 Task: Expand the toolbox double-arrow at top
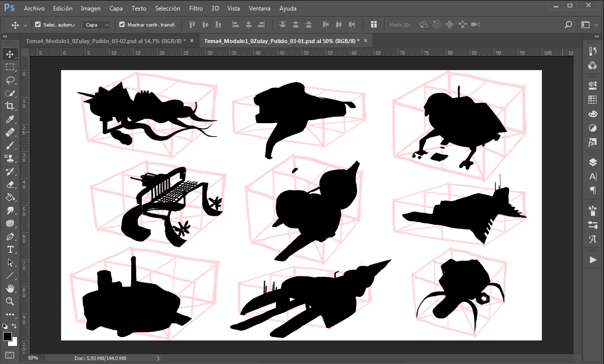pyautogui.click(x=5, y=37)
